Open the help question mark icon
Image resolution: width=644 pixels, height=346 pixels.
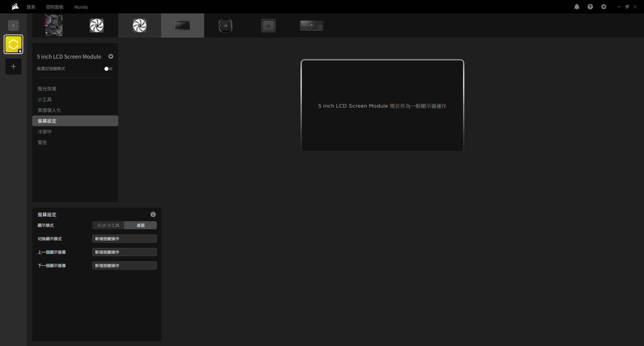590,7
